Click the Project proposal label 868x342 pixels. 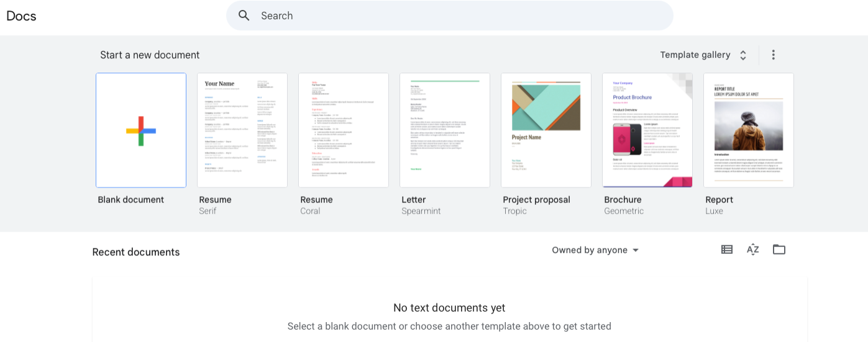[537, 200]
